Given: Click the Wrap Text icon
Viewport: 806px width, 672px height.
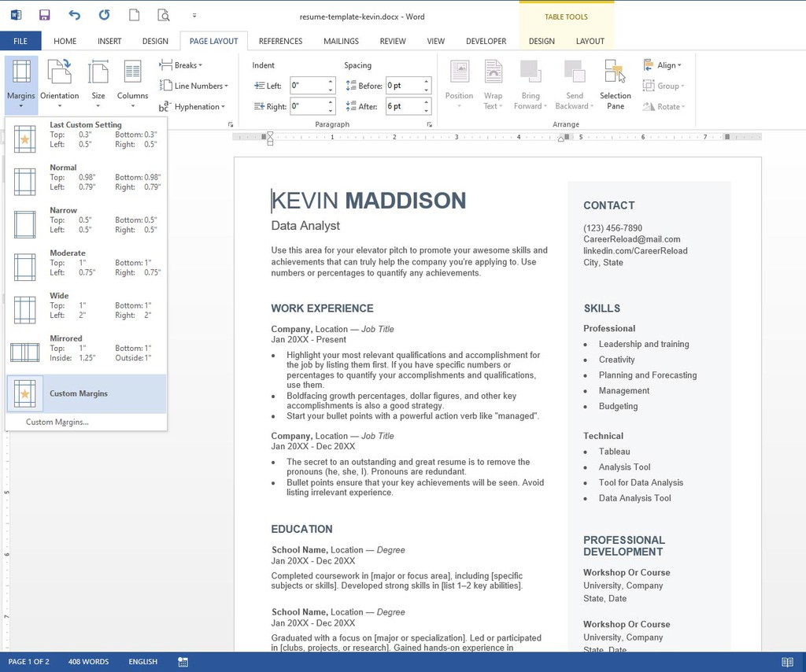Looking at the screenshot, I should tap(493, 83).
